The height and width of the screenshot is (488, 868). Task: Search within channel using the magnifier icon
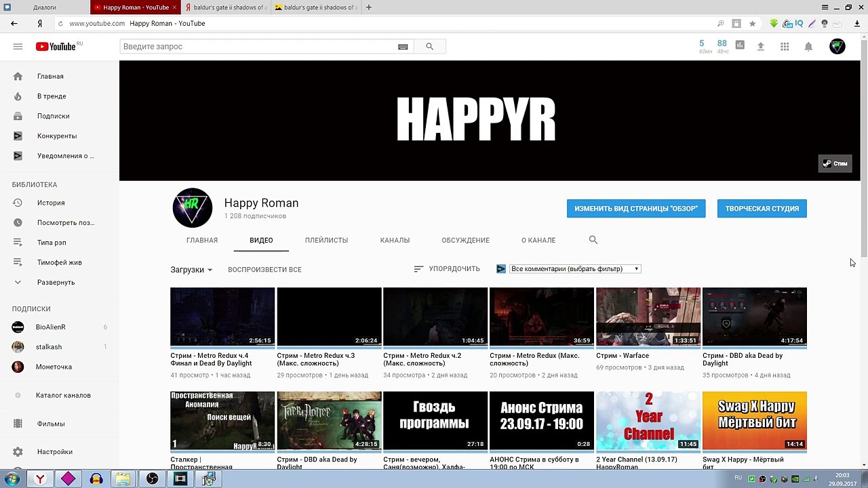tap(593, 240)
